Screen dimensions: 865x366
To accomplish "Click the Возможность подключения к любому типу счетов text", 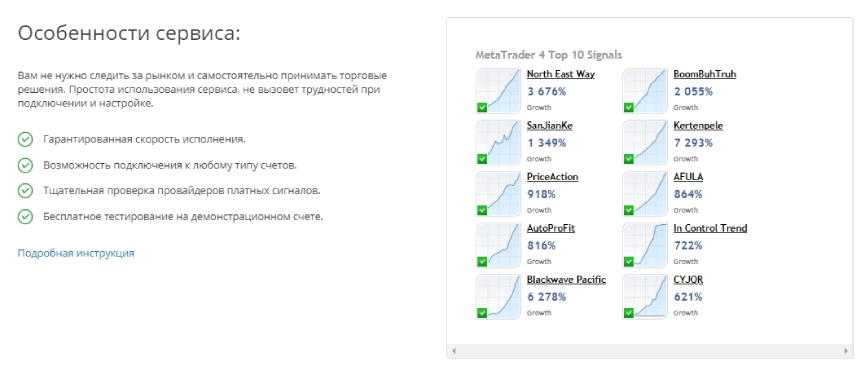I will click(x=170, y=165).
